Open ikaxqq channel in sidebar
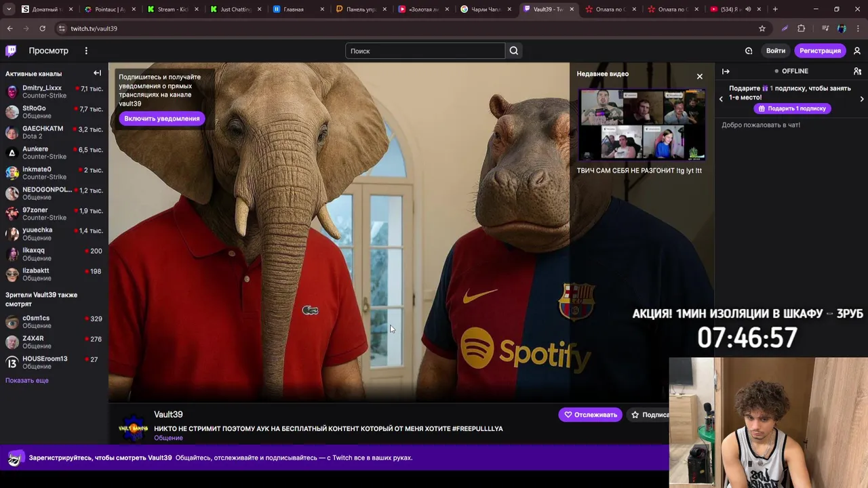This screenshot has height=488, width=868. coord(54,254)
